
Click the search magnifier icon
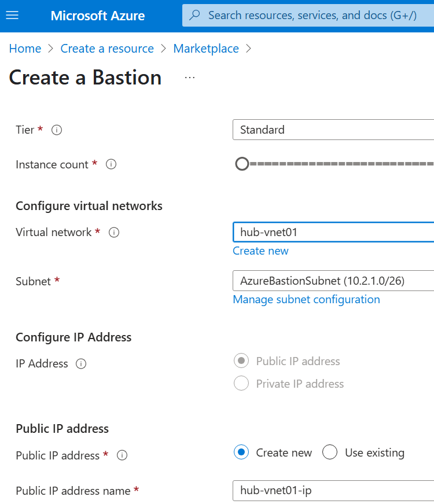tap(194, 15)
